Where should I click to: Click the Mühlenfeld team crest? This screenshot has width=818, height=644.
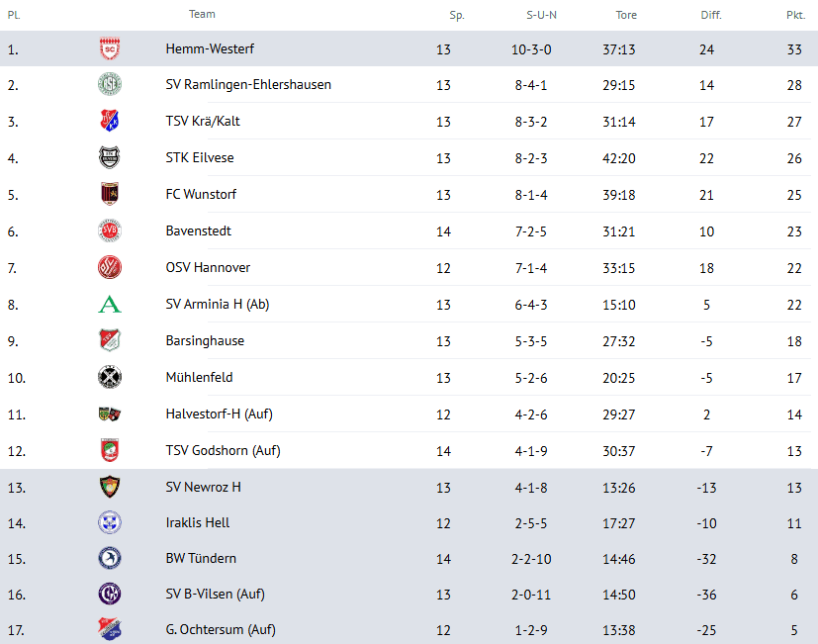click(x=110, y=378)
